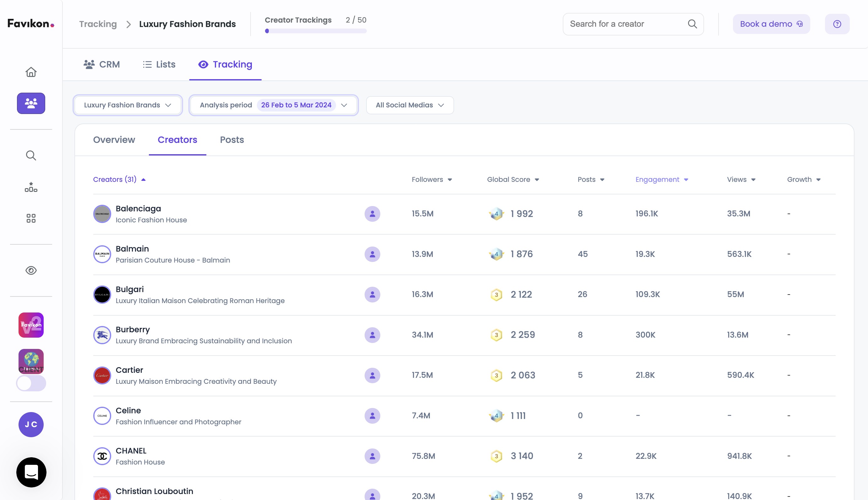Screen dimensions: 868x500
Task: Expand the Luxury Fashion Brands dropdown
Action: click(x=127, y=105)
